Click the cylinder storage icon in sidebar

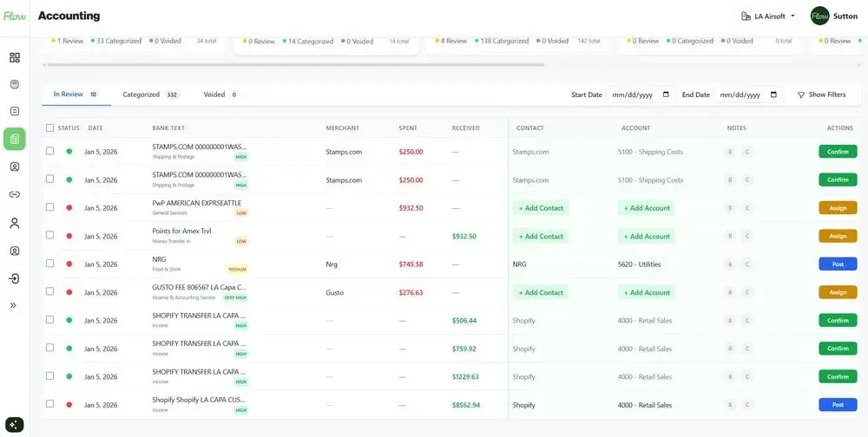15,85
